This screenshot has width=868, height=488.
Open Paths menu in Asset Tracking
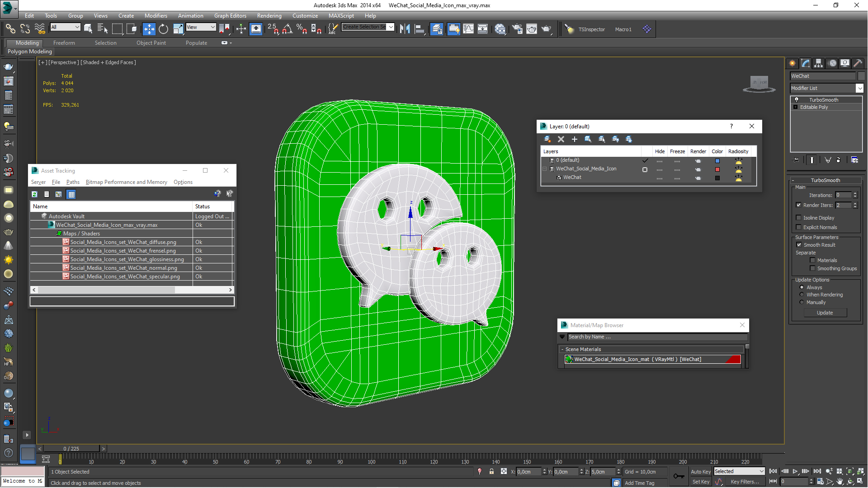[72, 182]
